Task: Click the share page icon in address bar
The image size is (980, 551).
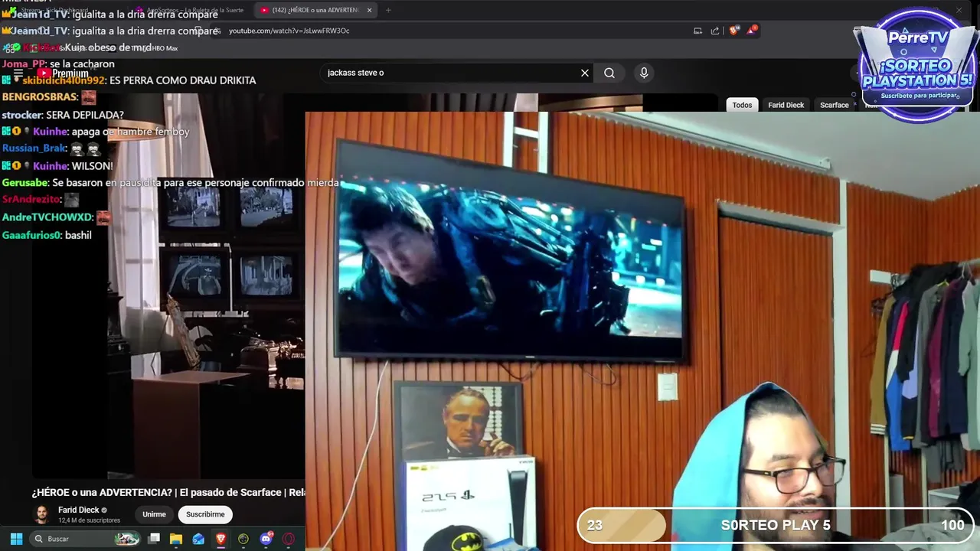Action: pos(715,31)
